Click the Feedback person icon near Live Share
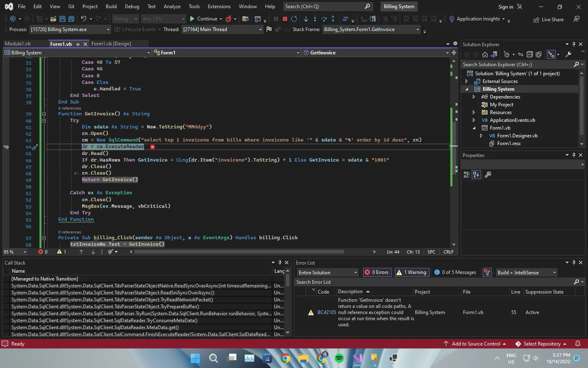 577,19
